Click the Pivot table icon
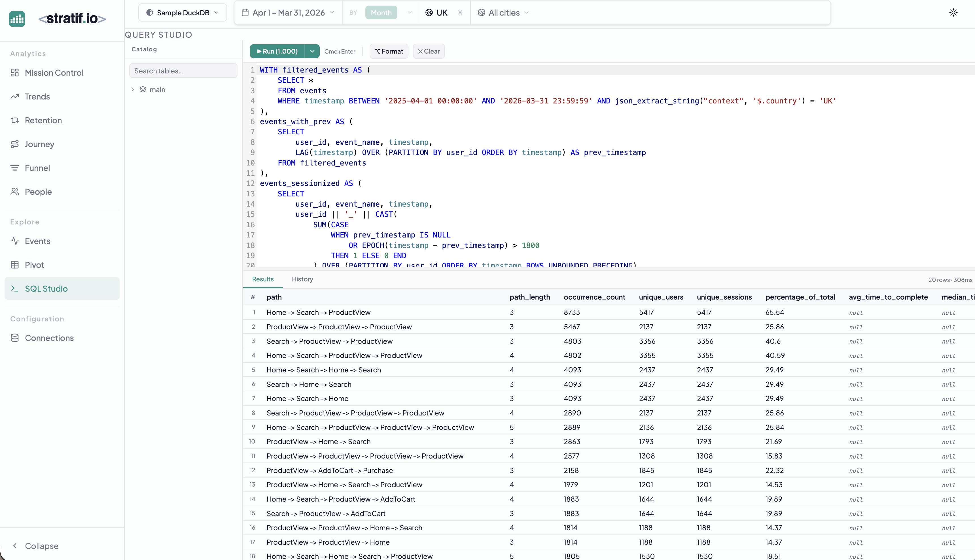Screen dimensions: 975x560 (x=15, y=265)
